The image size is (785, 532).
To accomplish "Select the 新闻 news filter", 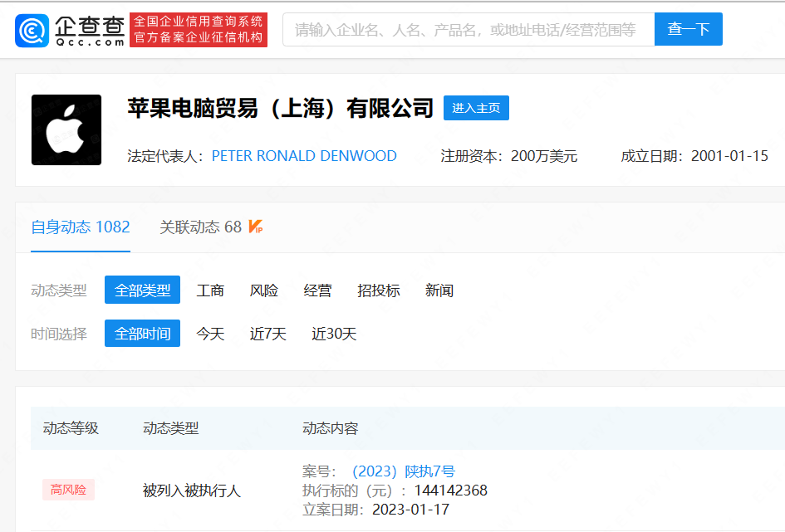I will pos(439,290).
